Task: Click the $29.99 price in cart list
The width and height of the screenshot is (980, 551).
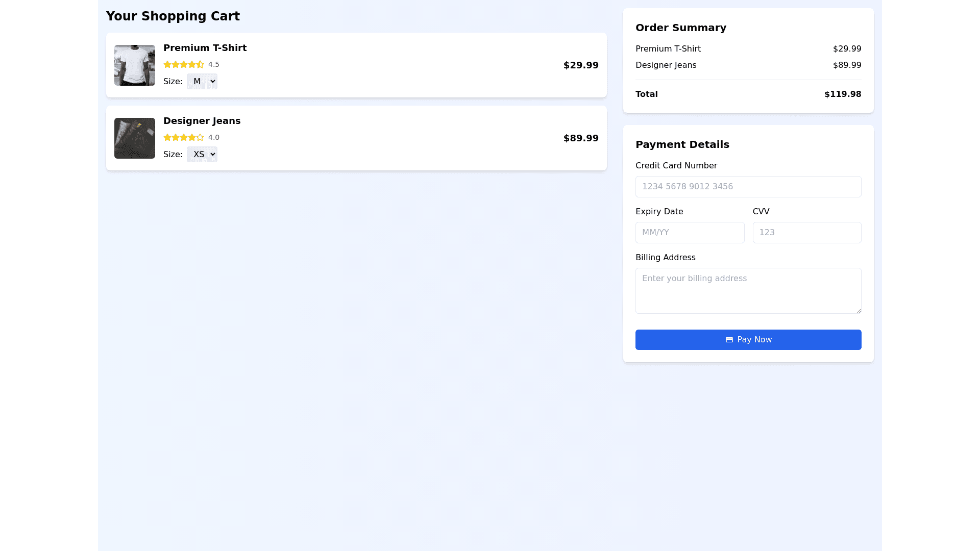Action: 580,65
